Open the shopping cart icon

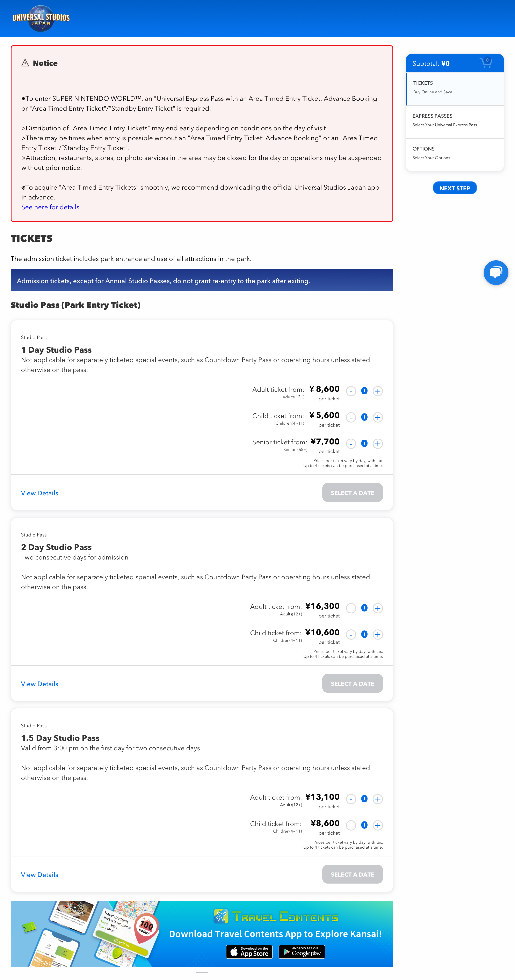[x=486, y=63]
